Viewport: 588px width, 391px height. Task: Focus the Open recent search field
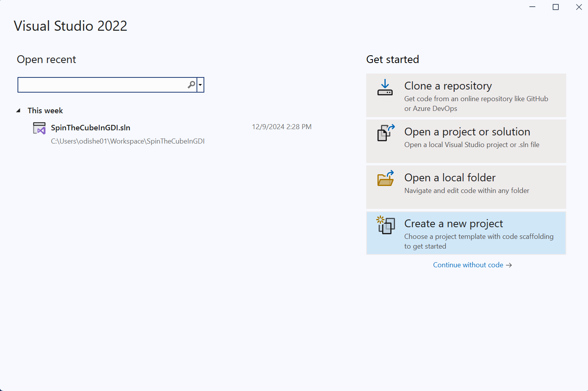point(107,84)
